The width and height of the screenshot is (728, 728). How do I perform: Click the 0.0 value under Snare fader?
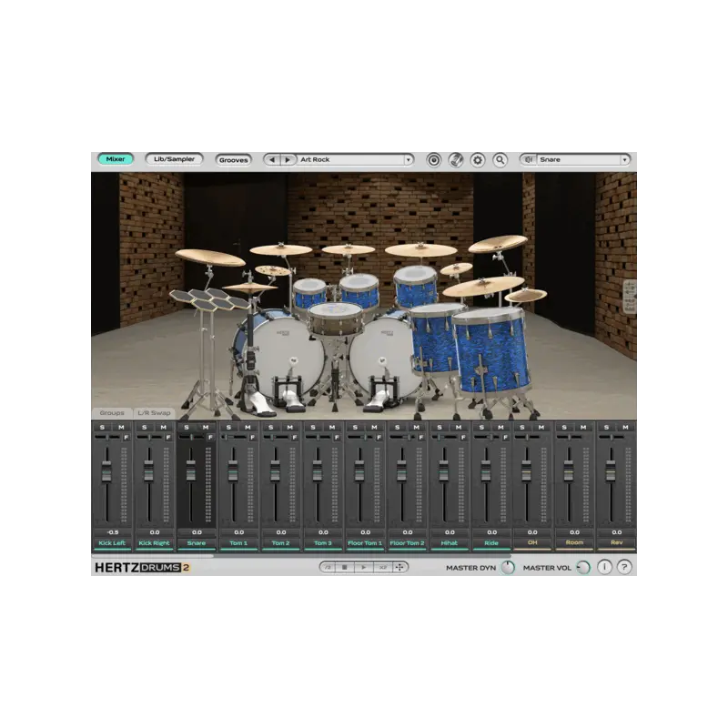[197, 532]
